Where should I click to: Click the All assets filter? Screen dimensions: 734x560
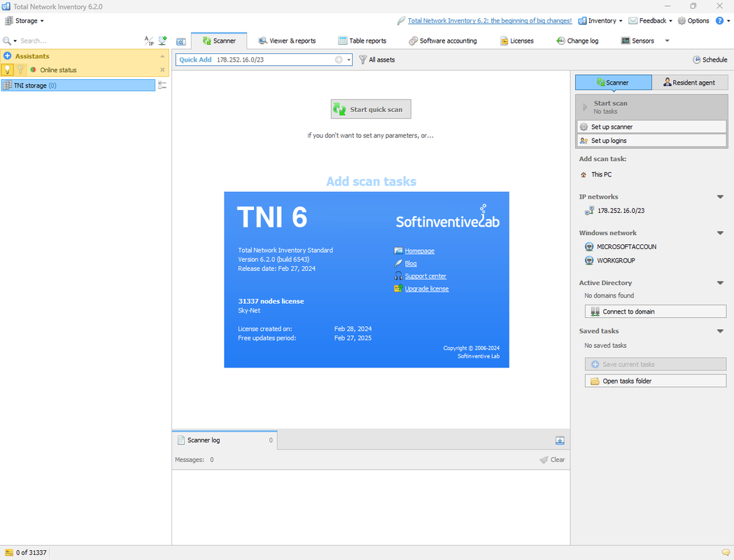[x=377, y=59]
